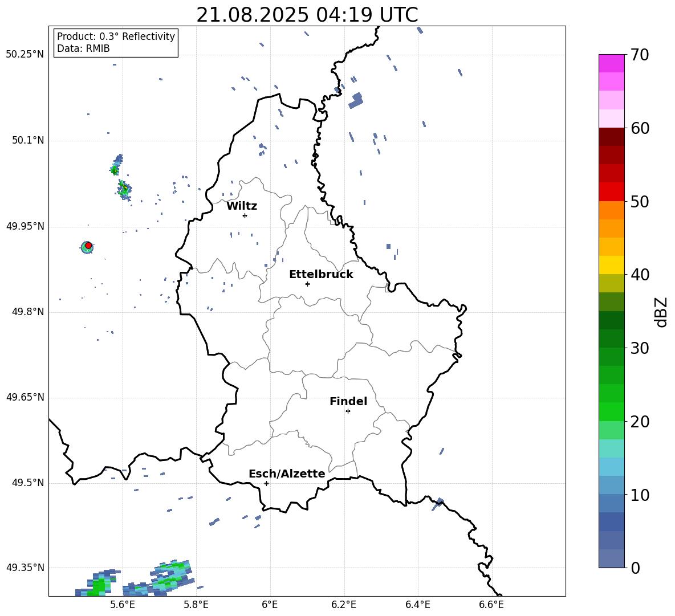Click the Wiltz station label
The width and height of the screenshot is (675, 616).
click(x=242, y=206)
